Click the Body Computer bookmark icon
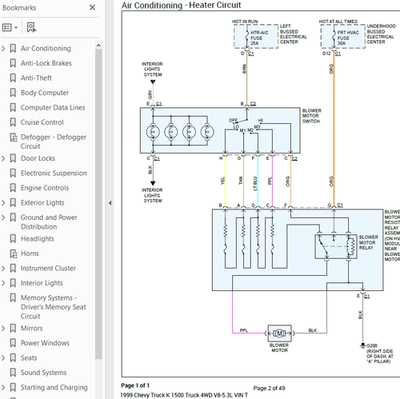This screenshot has height=399, width=400. pyautogui.click(x=13, y=93)
